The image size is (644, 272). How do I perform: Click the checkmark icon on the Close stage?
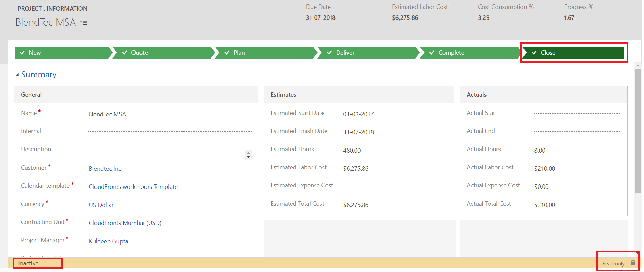(534, 53)
